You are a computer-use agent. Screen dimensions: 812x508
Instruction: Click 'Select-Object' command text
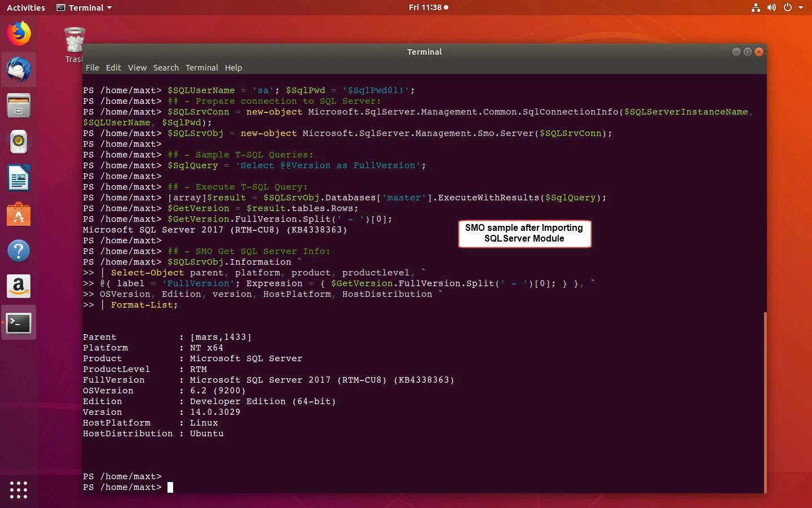[x=147, y=273]
